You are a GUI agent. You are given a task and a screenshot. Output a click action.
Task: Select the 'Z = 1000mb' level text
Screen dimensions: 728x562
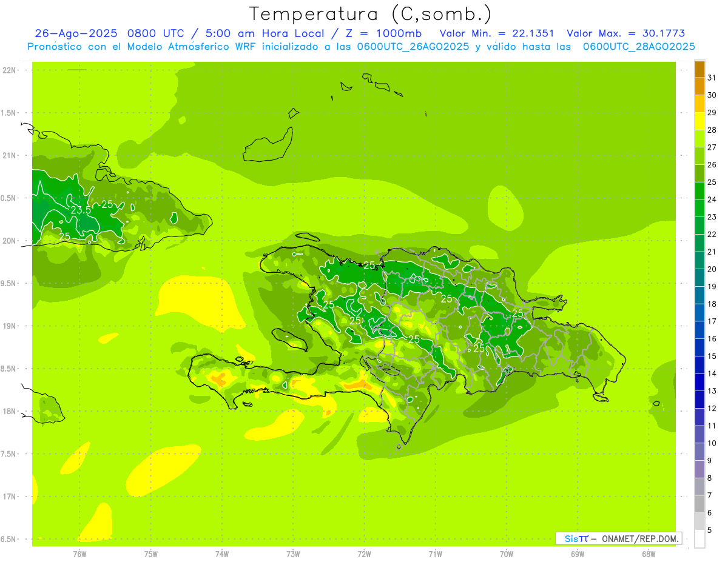click(x=383, y=33)
